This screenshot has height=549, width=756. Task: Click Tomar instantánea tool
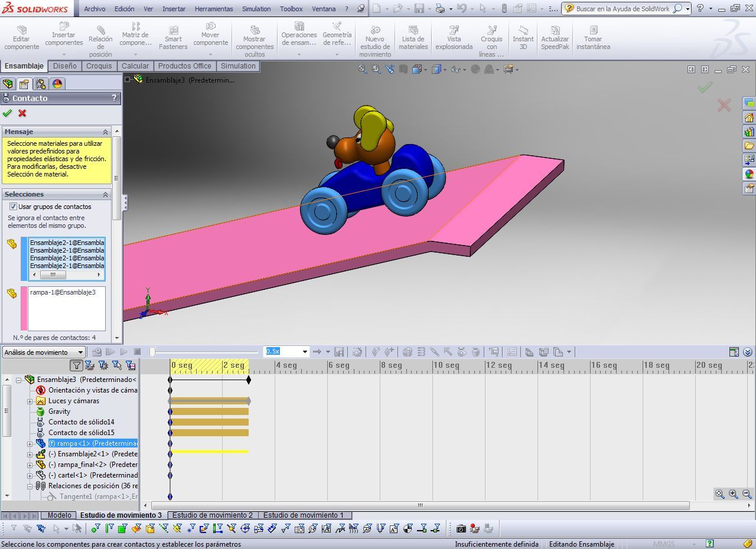[594, 38]
